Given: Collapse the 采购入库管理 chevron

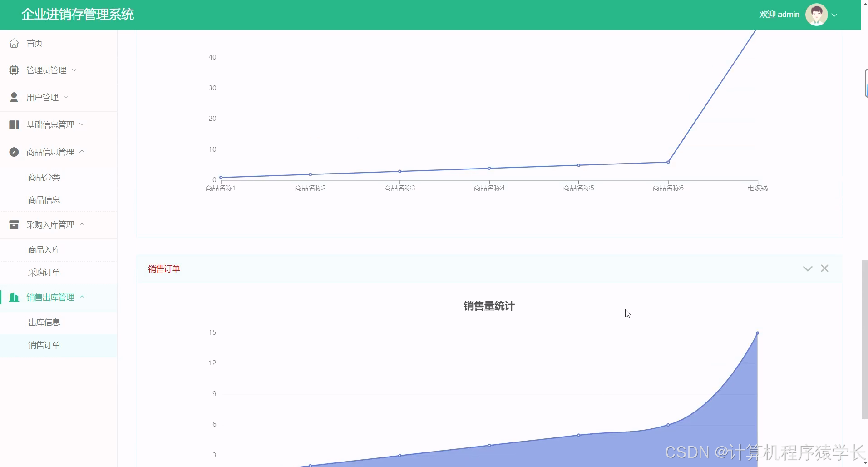Looking at the screenshot, I should [x=82, y=224].
